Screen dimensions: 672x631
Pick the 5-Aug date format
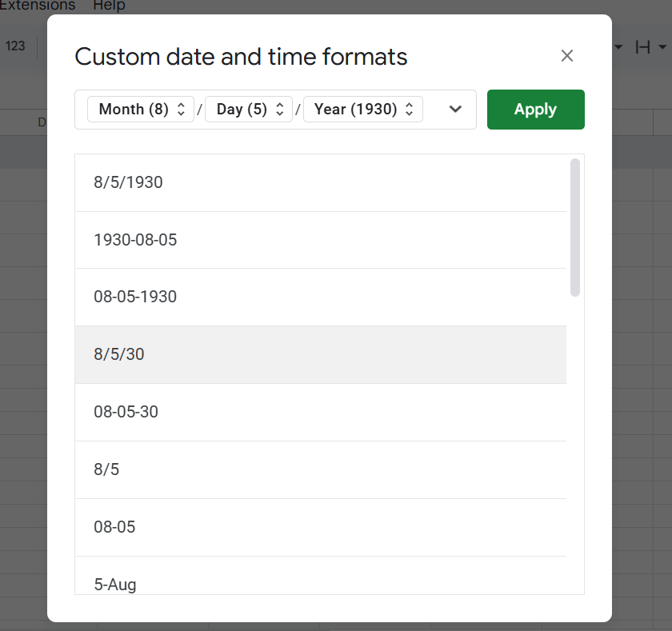point(321,575)
